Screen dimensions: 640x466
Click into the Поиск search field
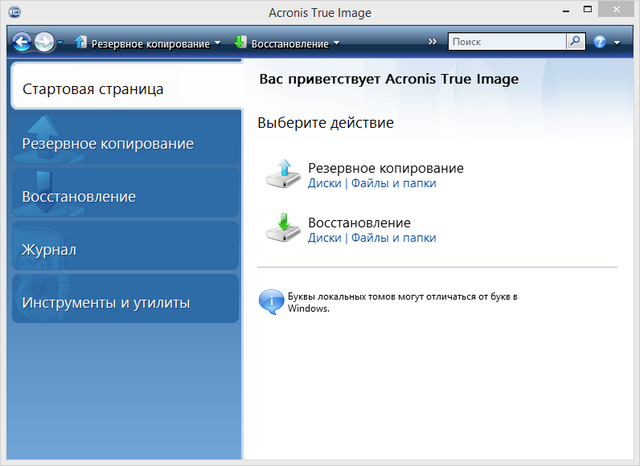(x=506, y=43)
